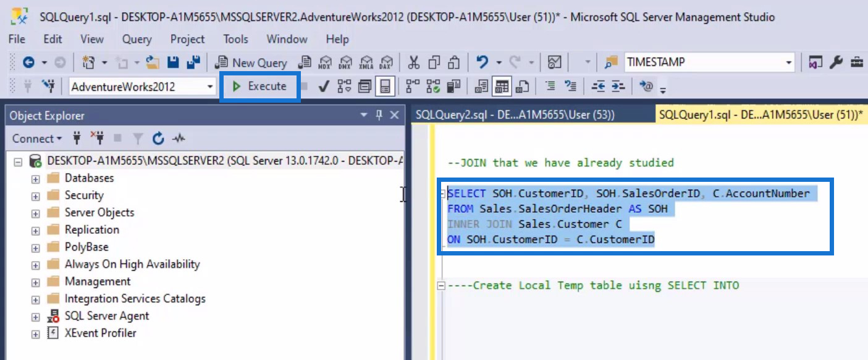This screenshot has width=868, height=360.
Task: Expand the Databases node
Action: coord(35,179)
